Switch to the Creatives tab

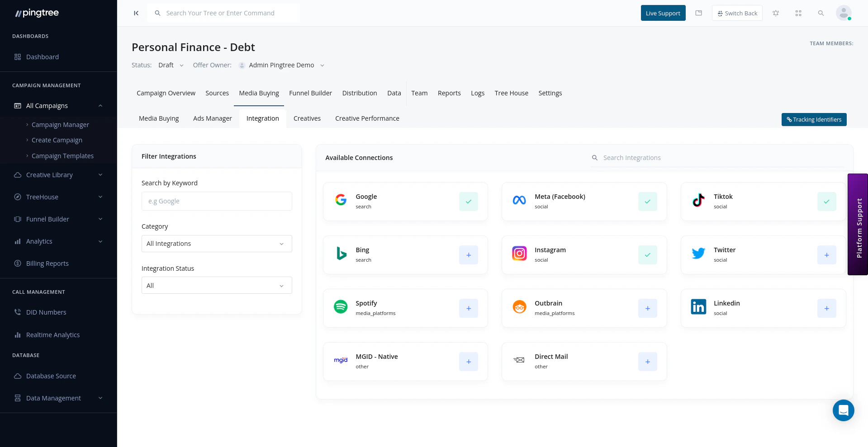(x=307, y=118)
